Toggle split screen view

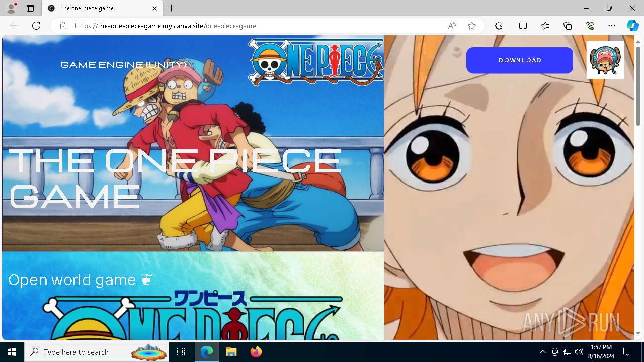[x=523, y=26]
